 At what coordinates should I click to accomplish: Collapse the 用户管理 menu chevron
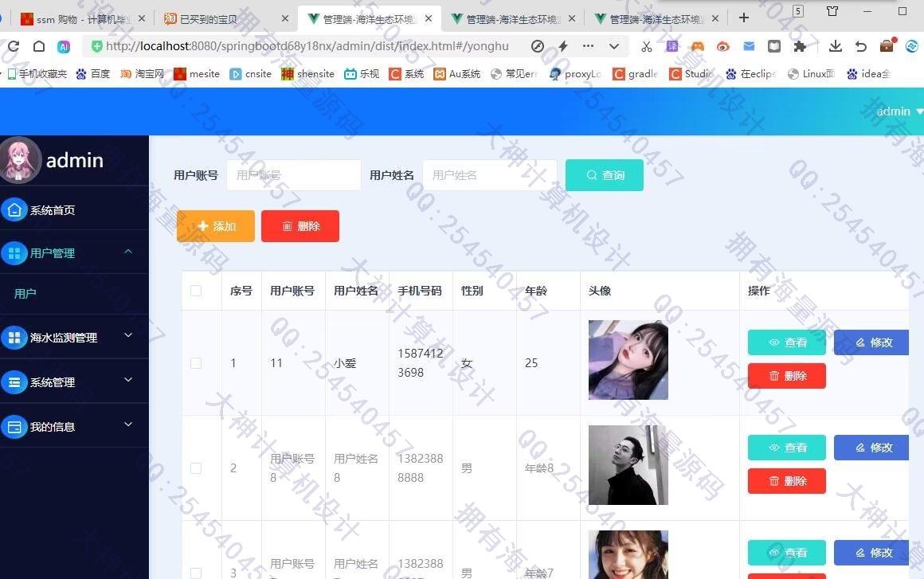coord(128,252)
